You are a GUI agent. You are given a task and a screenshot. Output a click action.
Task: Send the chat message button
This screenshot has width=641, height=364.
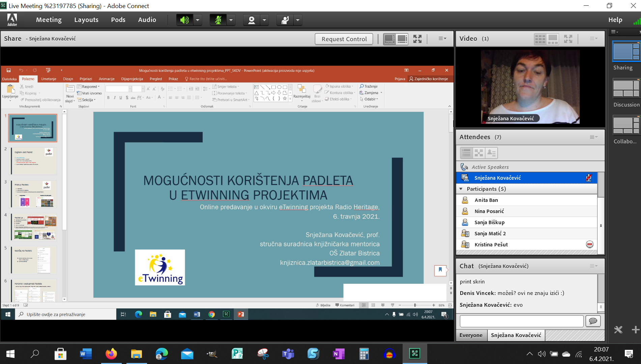pyautogui.click(x=593, y=321)
